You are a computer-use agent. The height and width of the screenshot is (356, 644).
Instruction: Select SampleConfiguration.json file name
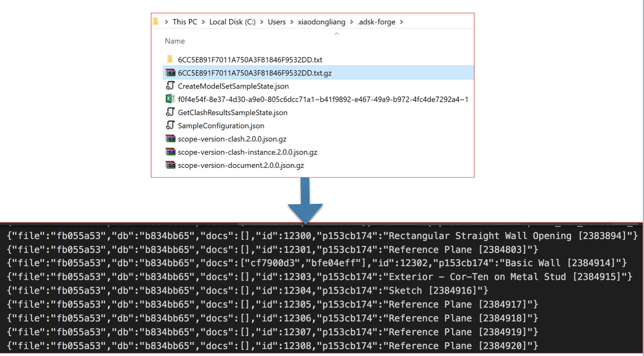(x=221, y=126)
